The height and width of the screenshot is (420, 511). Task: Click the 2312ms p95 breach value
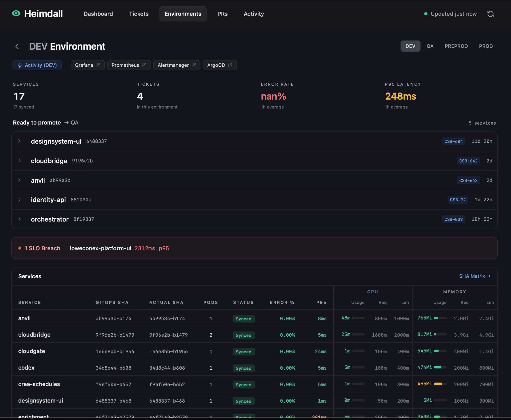pos(152,248)
